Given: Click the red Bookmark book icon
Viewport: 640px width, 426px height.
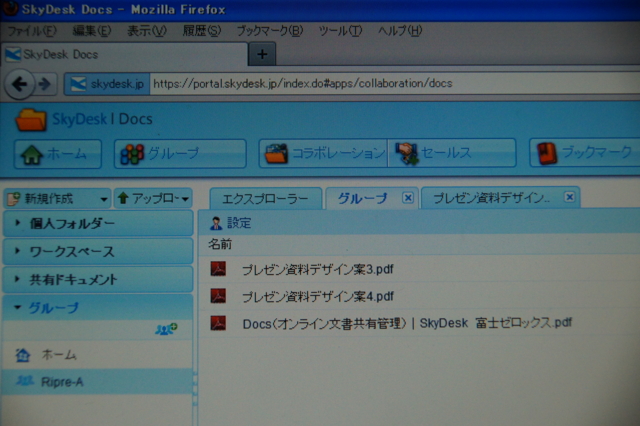Looking at the screenshot, I should 547,153.
